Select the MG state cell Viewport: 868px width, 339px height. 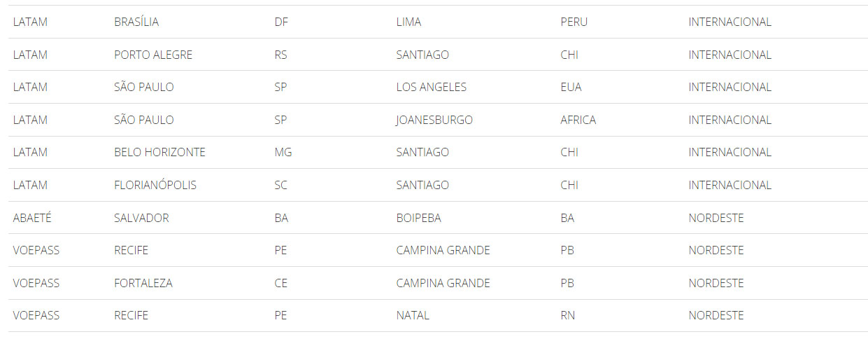tap(283, 152)
